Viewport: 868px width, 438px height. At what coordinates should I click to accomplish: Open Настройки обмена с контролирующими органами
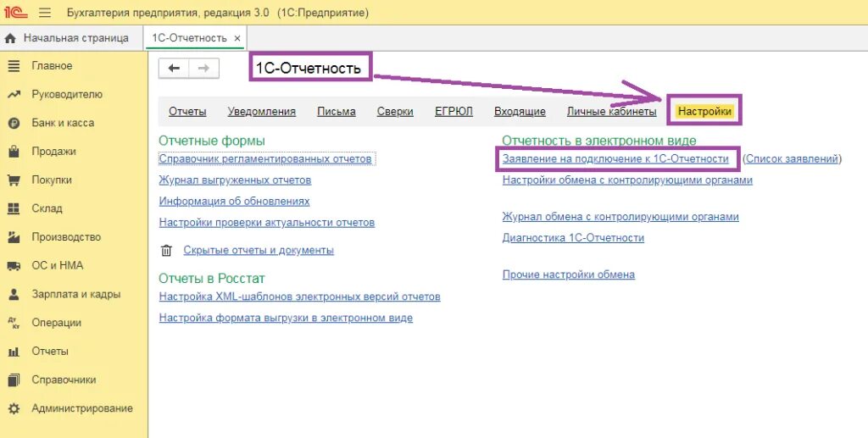pos(628,180)
